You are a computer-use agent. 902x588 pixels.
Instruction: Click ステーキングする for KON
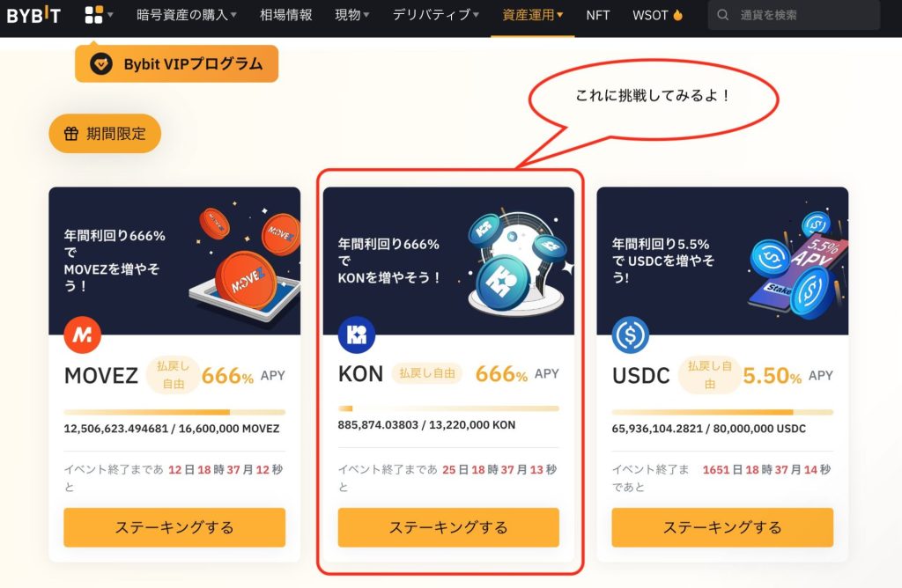[x=448, y=527]
